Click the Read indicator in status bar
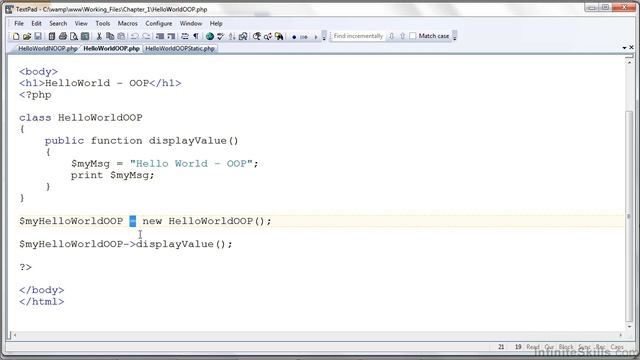Image resolution: width=640 pixels, height=360 pixels. pos(533,347)
